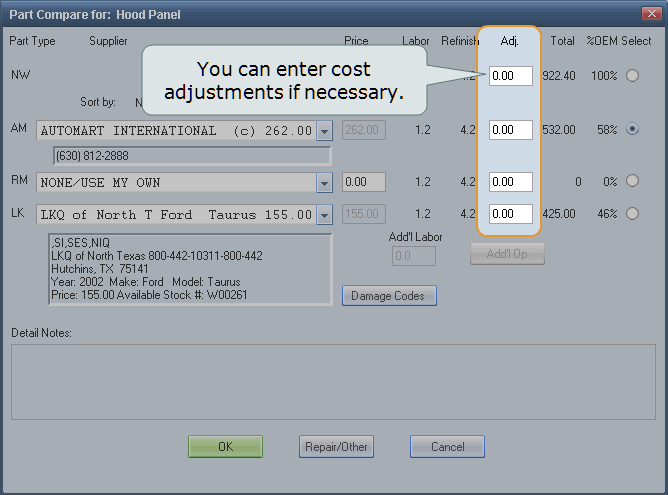This screenshot has width=668, height=495.
Task: Close the Part Compare dialog window
Action: [x=650, y=12]
